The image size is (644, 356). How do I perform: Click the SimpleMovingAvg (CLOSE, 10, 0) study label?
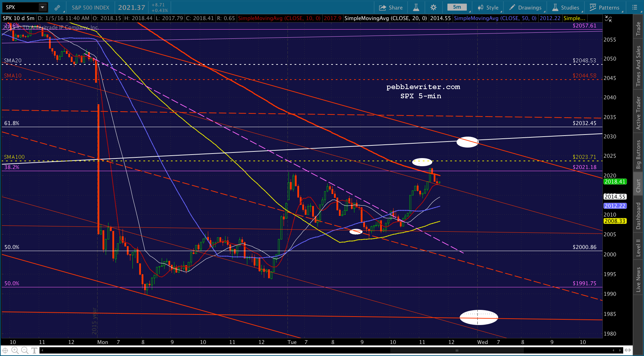[279, 18]
